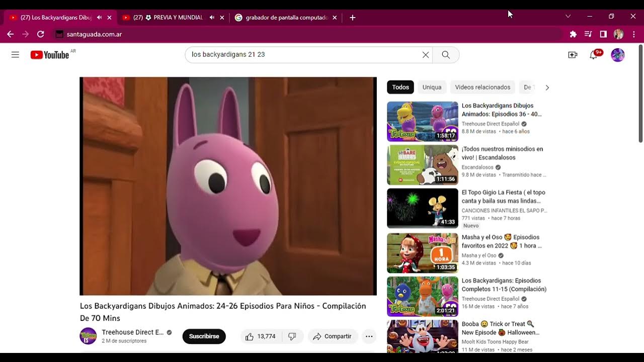Viewport: 644px width, 362px height.
Task: Open Los Backyardigans Episodios Completos 11-15 title
Action: (504, 285)
